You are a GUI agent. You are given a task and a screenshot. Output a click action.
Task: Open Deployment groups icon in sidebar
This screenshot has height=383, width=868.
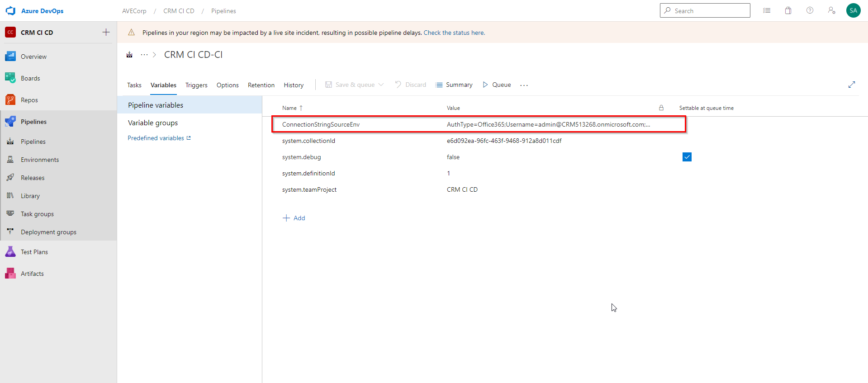(10, 232)
